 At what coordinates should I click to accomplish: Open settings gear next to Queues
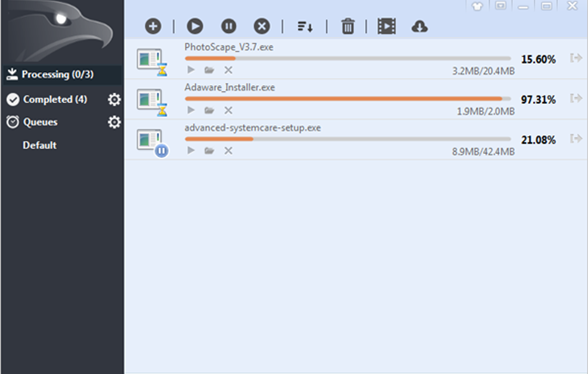pyautogui.click(x=114, y=122)
